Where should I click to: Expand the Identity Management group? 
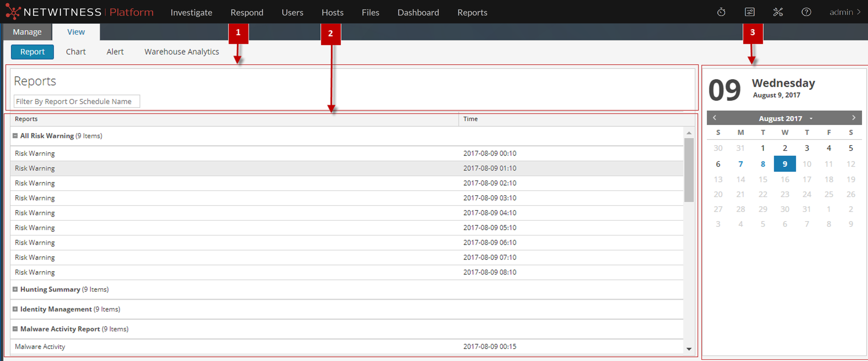click(x=15, y=309)
